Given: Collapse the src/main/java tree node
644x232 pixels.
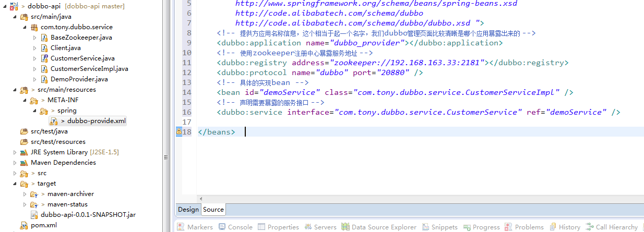Looking at the screenshot, I should coord(15,17).
